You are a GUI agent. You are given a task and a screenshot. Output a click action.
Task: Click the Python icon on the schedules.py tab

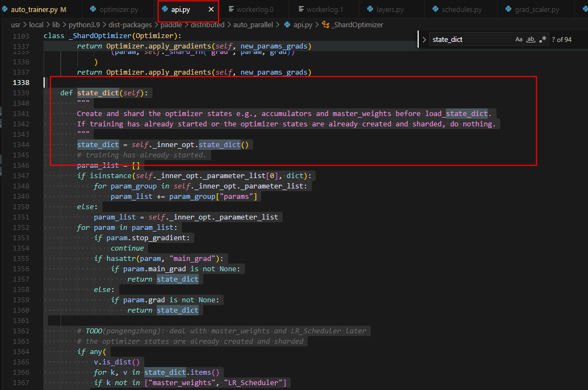tap(435, 9)
